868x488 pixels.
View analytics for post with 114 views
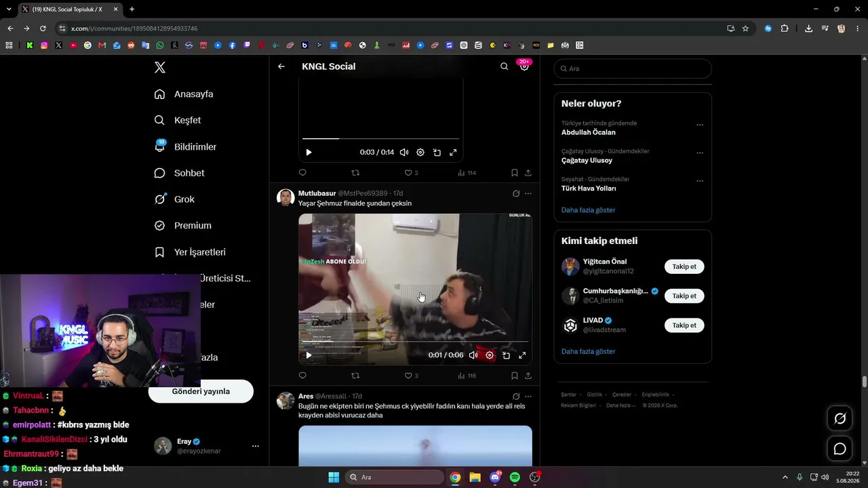pyautogui.click(x=467, y=173)
